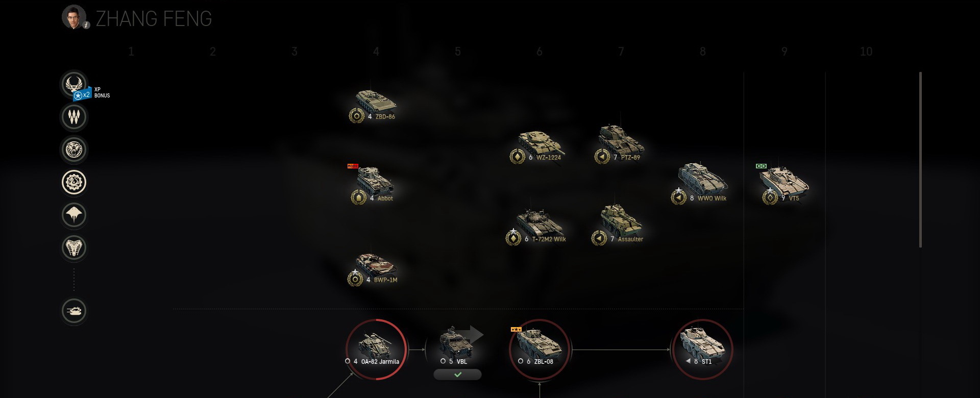980x398 pixels.
Task: Select the OA-82 Jarmila vehicle node
Action: point(376,350)
